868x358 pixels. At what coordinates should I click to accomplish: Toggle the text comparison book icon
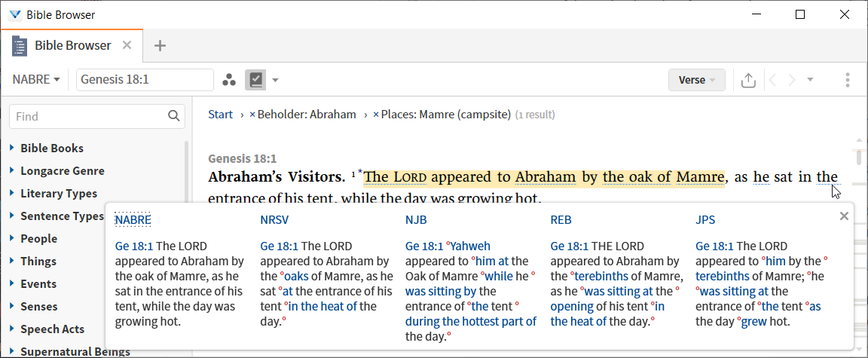pos(255,80)
